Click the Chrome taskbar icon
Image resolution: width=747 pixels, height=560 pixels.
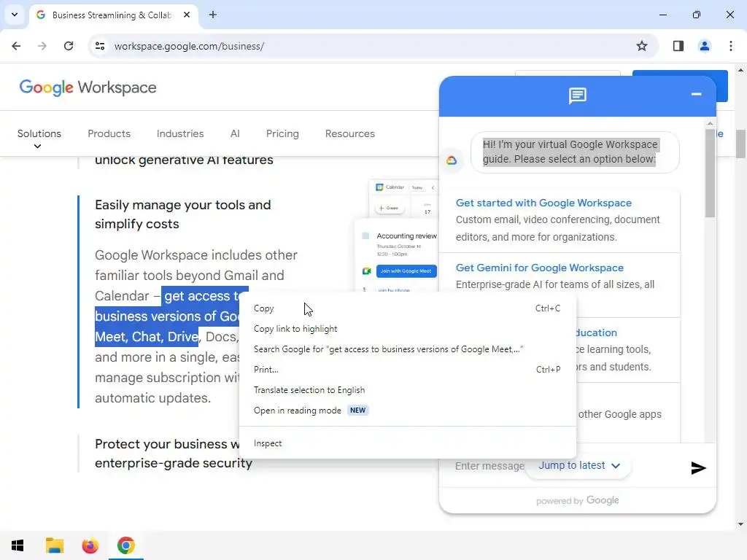coord(125,545)
